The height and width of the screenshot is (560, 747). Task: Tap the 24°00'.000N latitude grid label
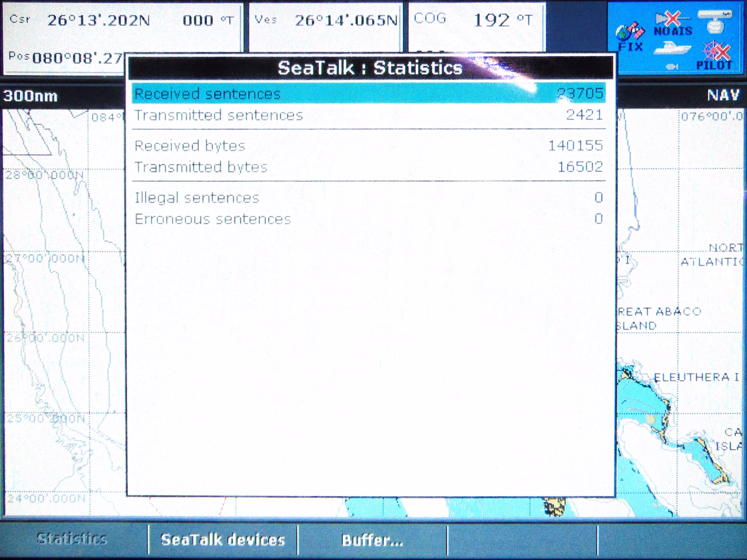(x=46, y=498)
